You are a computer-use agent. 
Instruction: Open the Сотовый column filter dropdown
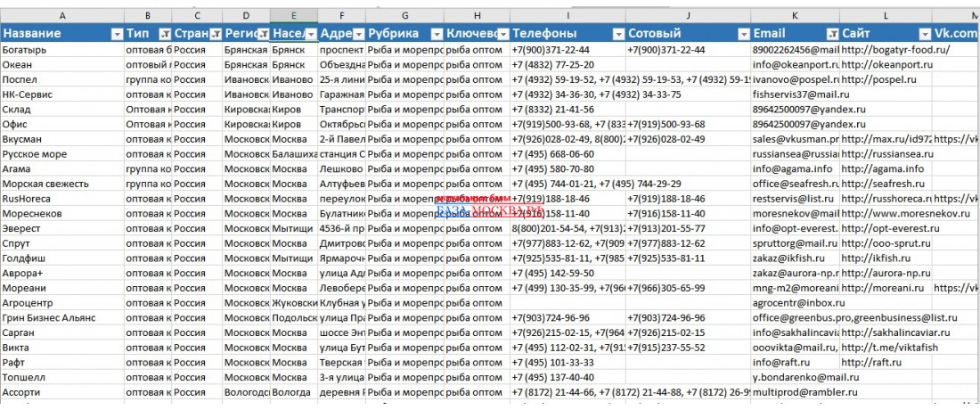click(x=744, y=34)
